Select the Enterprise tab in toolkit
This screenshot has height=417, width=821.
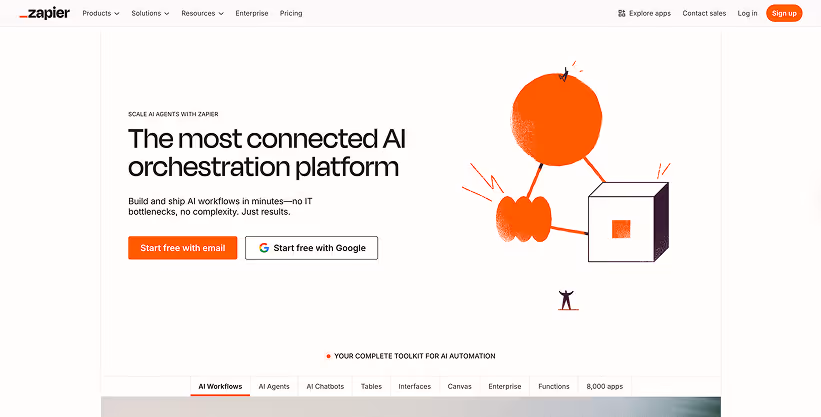505,387
